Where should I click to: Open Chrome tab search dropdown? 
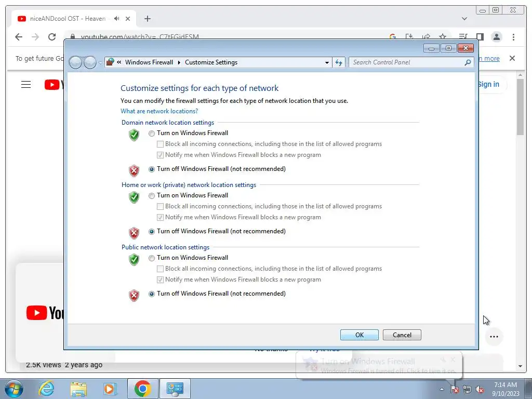(x=464, y=19)
